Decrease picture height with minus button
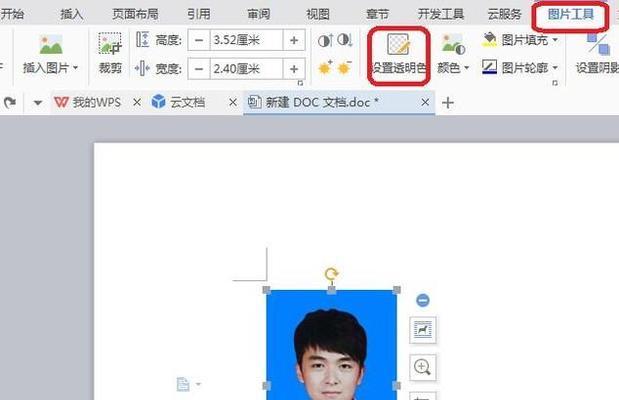The image size is (619, 400). pos(199,40)
